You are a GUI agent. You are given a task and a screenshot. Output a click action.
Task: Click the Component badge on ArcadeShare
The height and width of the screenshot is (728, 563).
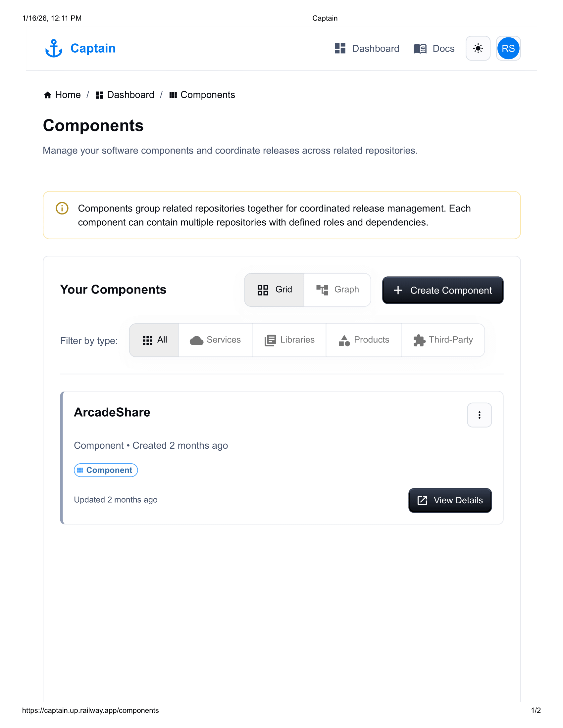point(105,470)
